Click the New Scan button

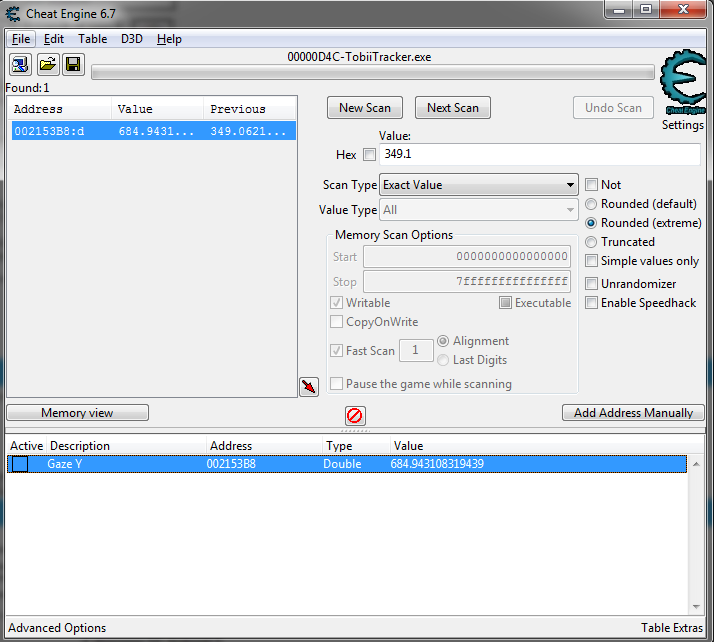point(365,108)
